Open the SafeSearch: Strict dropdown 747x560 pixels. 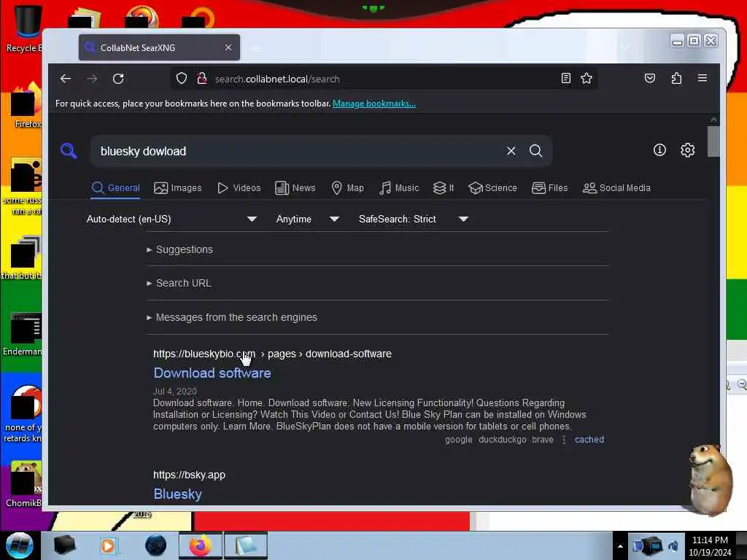[413, 219]
